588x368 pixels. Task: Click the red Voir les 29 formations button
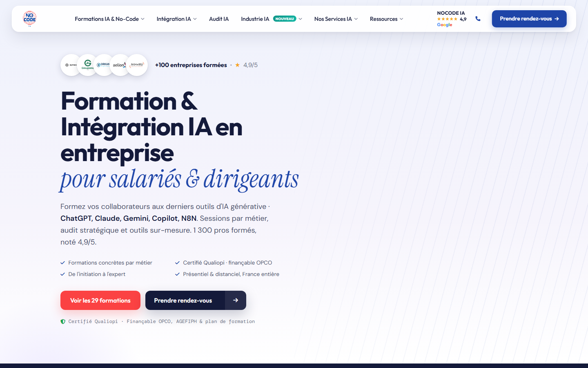coord(100,300)
